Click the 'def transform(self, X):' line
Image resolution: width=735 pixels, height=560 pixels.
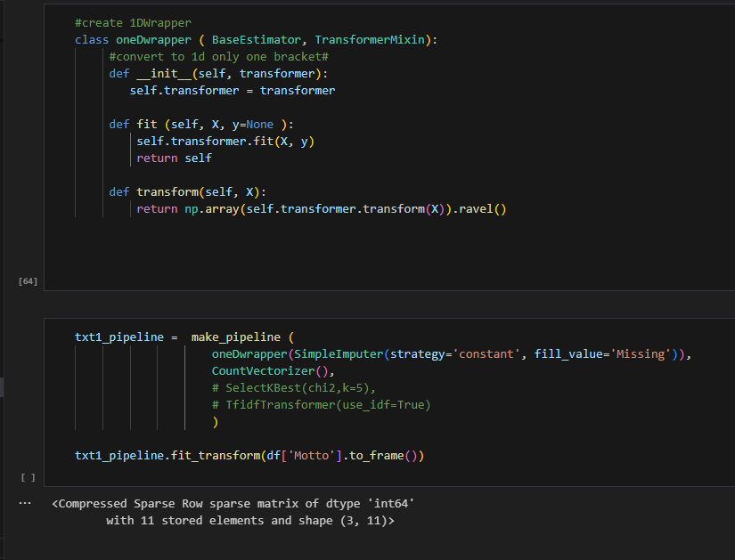point(187,191)
